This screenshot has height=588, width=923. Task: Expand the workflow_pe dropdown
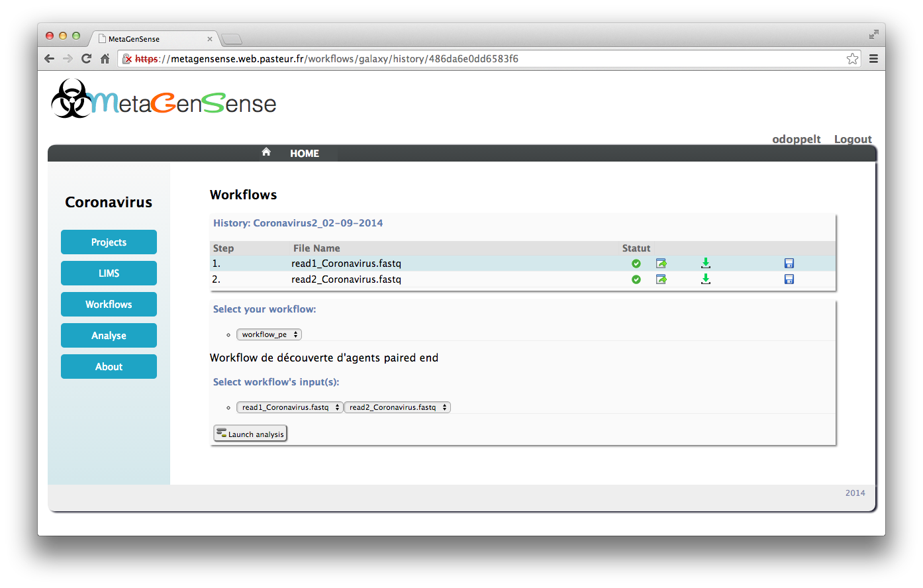click(269, 334)
